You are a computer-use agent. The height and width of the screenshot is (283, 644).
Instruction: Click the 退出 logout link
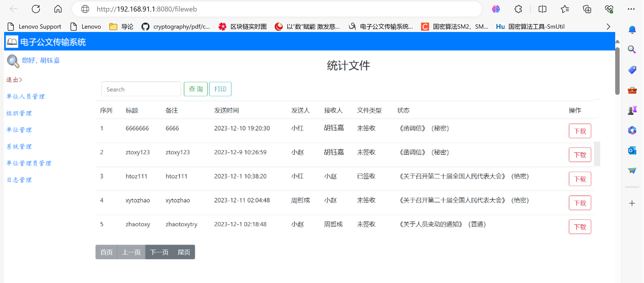[x=14, y=80]
